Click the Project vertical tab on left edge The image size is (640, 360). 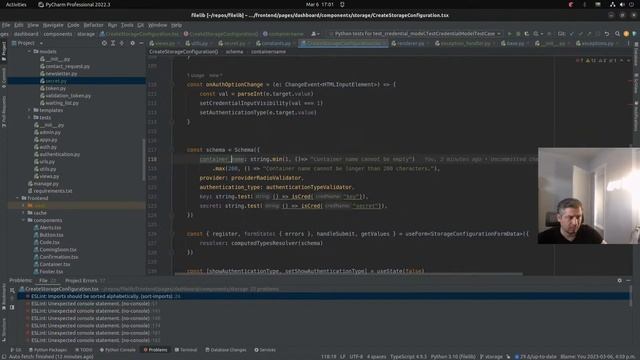[x=4, y=50]
